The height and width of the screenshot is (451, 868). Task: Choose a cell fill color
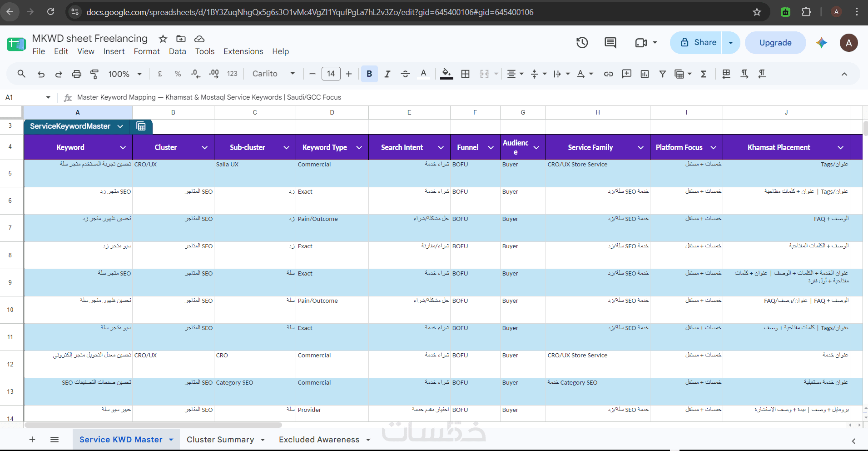(x=446, y=74)
